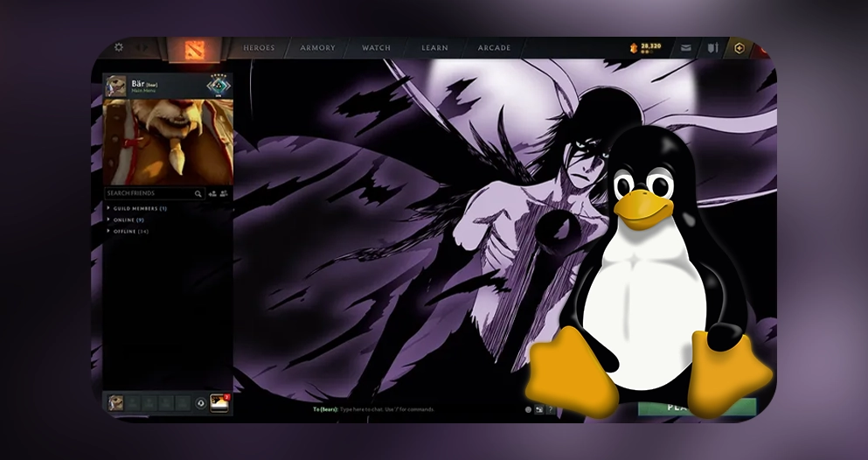Click the green Play button
Viewport: 868px width, 460px height.
point(698,407)
